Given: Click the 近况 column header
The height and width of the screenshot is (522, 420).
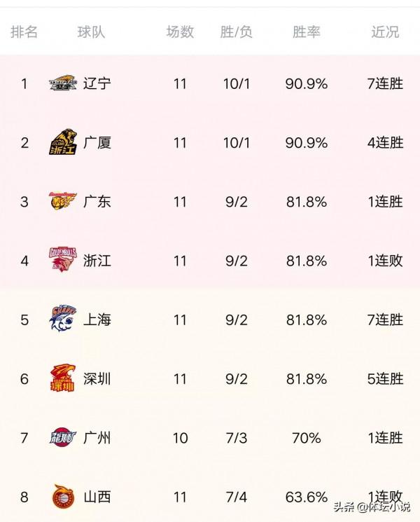Looking at the screenshot, I should pos(385,32).
